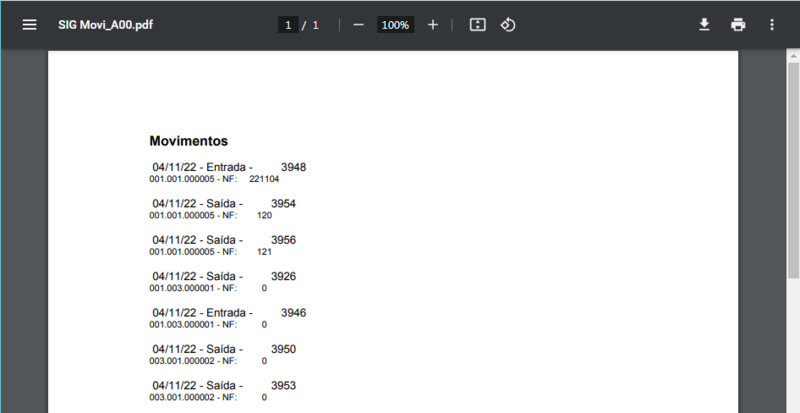800x413 pixels.
Task: Click the file title SIG Movi_A00.pdf
Action: tap(105, 25)
